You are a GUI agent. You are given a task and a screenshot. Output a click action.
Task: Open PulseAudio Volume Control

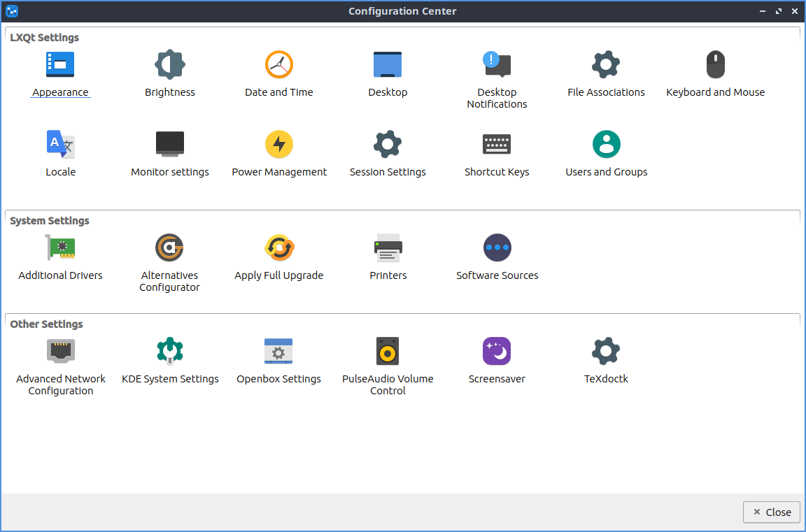point(388,352)
